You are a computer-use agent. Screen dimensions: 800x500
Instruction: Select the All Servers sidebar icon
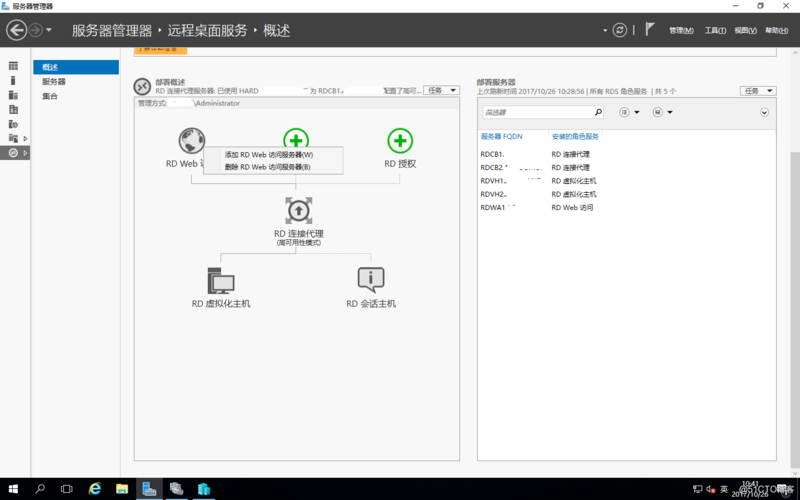coord(13,95)
